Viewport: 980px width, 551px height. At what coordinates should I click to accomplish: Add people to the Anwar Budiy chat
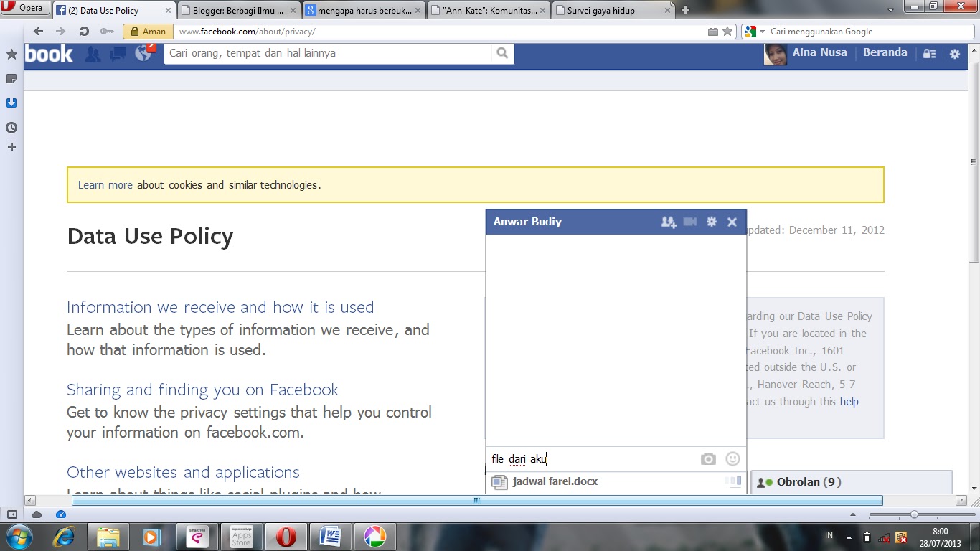pyautogui.click(x=668, y=222)
